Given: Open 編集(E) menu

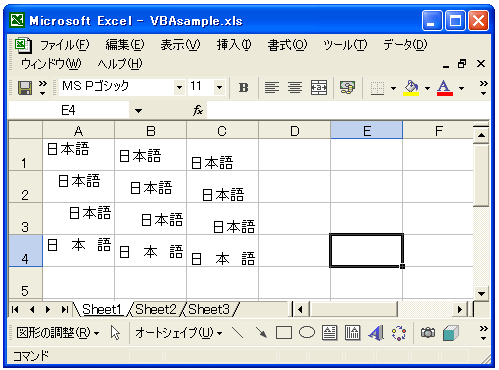Looking at the screenshot, I should tap(125, 45).
